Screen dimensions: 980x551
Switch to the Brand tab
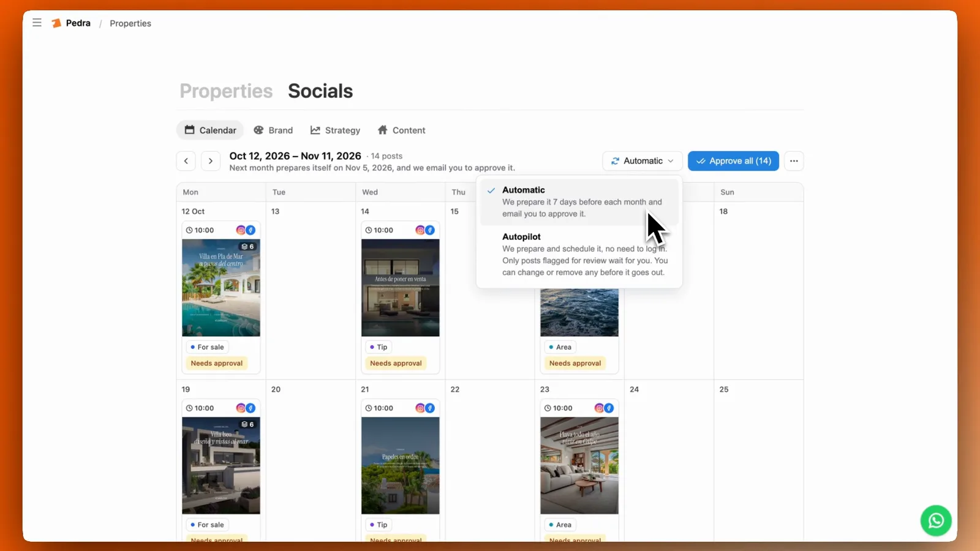click(x=273, y=130)
